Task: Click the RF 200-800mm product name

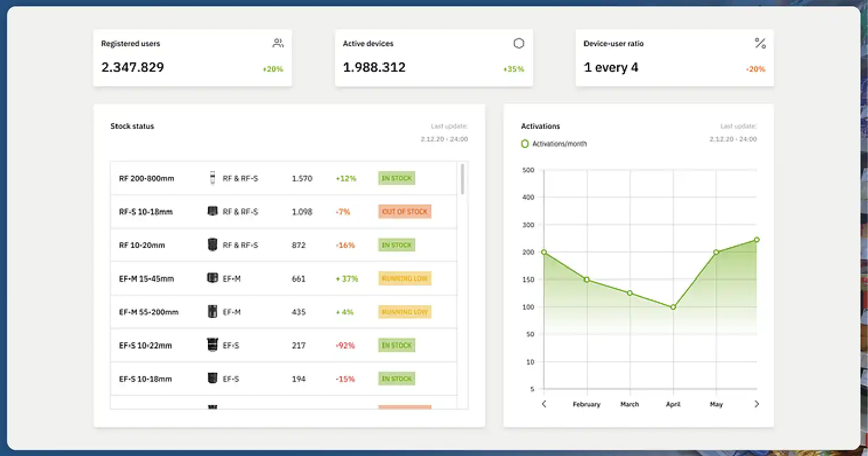Action: (x=147, y=179)
